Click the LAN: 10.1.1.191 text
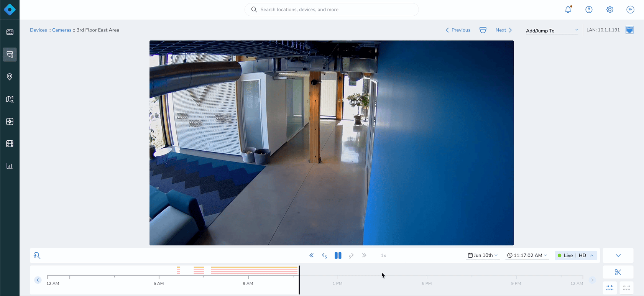644x296 pixels. (x=603, y=30)
